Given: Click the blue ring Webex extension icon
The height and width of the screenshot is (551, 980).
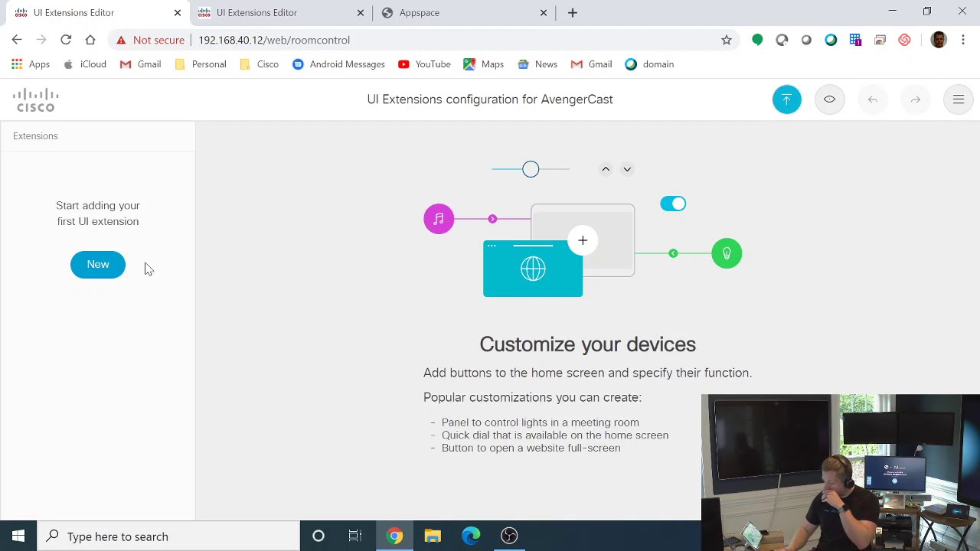Looking at the screenshot, I should (x=831, y=40).
